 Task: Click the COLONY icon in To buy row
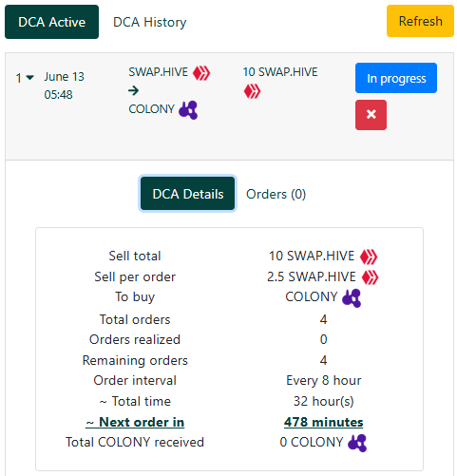(x=352, y=298)
